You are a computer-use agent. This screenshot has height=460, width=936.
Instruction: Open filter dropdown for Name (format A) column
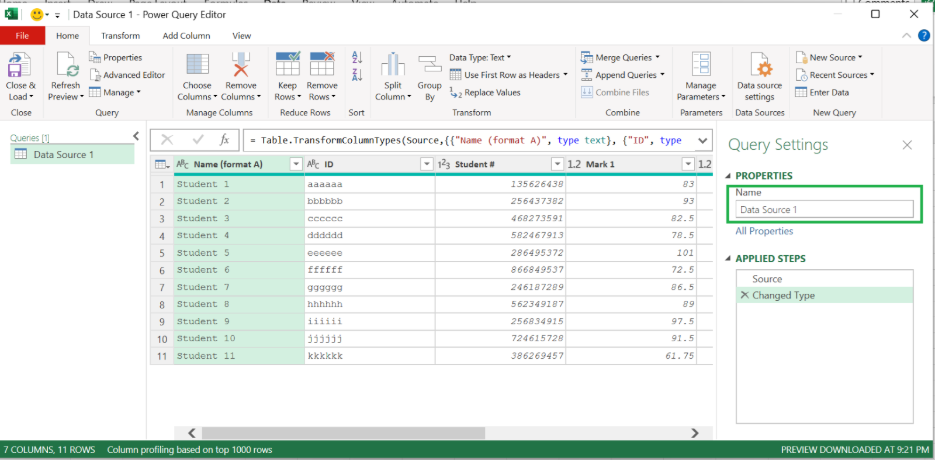coord(295,164)
